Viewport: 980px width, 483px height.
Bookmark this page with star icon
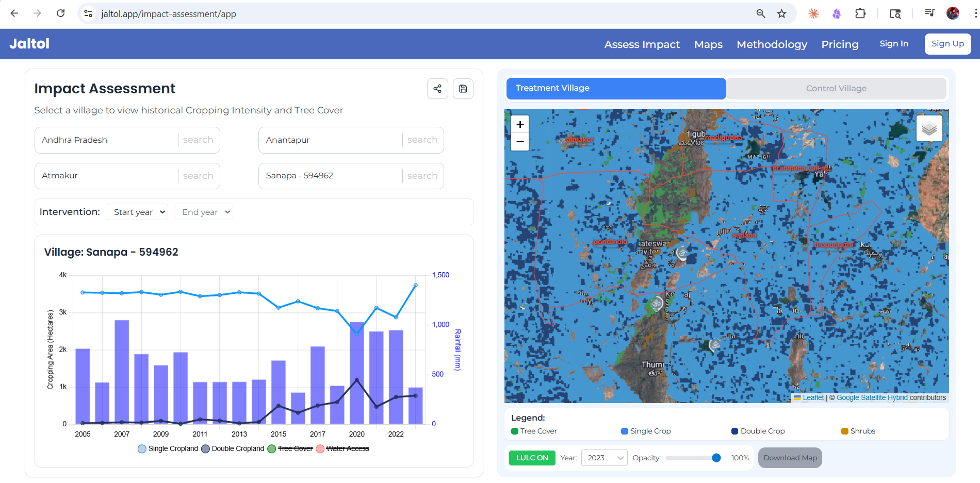782,14
